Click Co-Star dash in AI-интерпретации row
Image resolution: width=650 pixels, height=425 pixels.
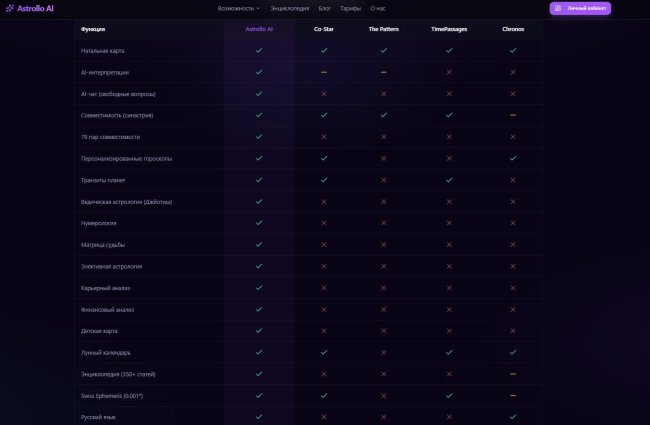coord(324,72)
